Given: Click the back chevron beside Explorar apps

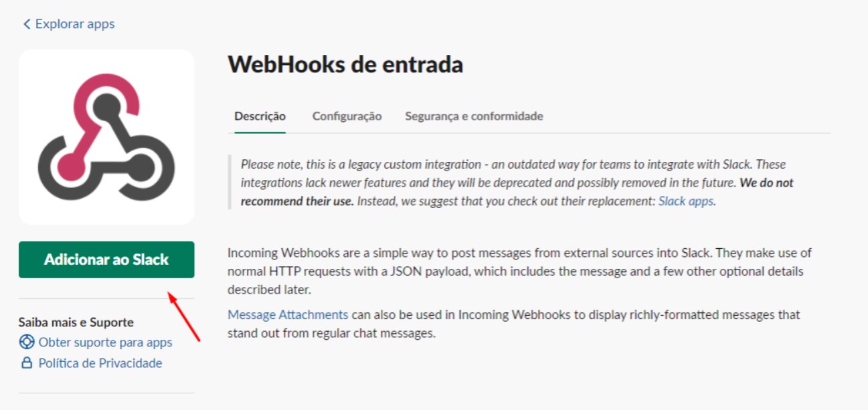Looking at the screenshot, I should 27,24.
